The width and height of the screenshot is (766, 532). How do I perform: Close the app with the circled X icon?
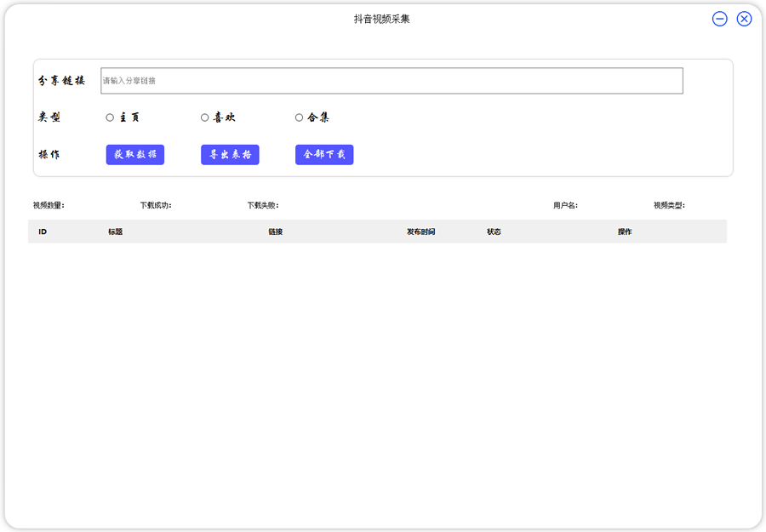(x=745, y=19)
